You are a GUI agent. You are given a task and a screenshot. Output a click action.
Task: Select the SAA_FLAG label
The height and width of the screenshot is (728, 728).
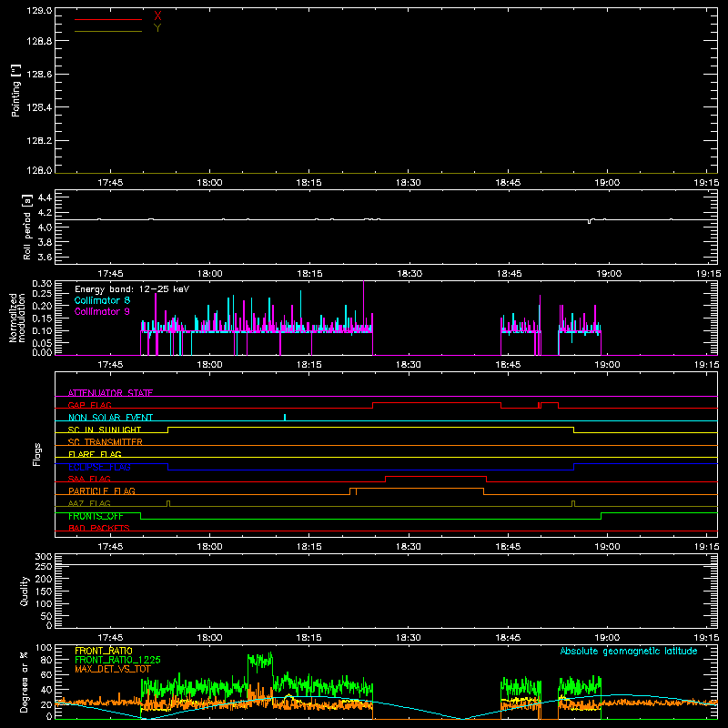click(x=89, y=480)
